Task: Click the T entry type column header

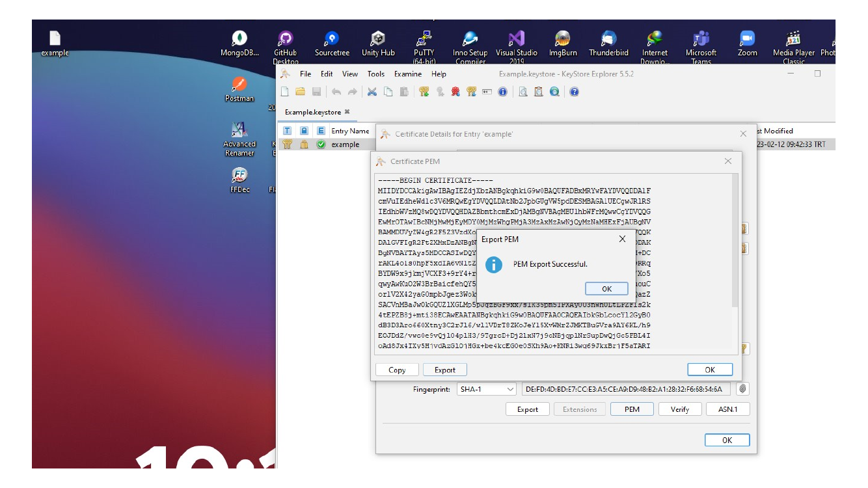Action: [287, 131]
